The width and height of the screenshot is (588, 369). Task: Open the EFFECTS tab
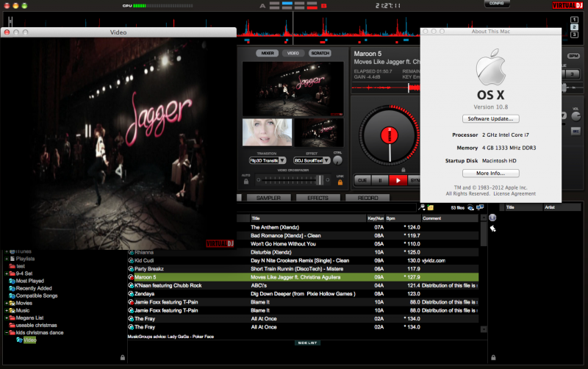318,198
